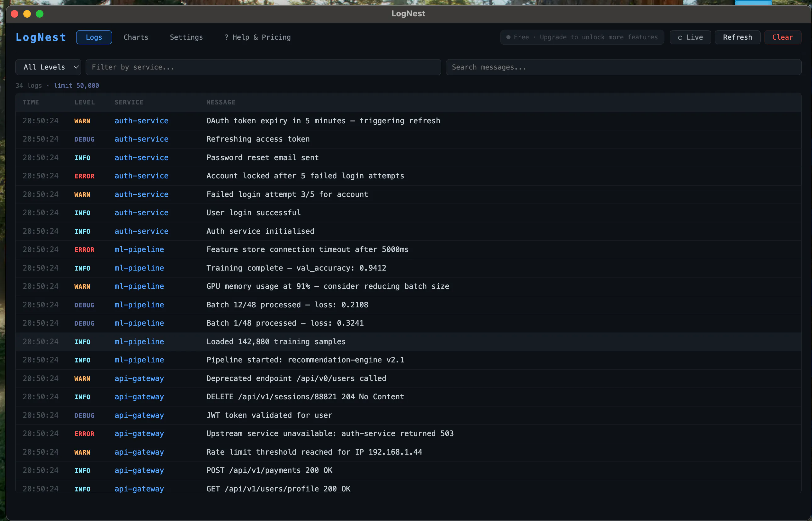Select the Auth service initialised message
This screenshot has height=521, width=812.
[x=260, y=232]
